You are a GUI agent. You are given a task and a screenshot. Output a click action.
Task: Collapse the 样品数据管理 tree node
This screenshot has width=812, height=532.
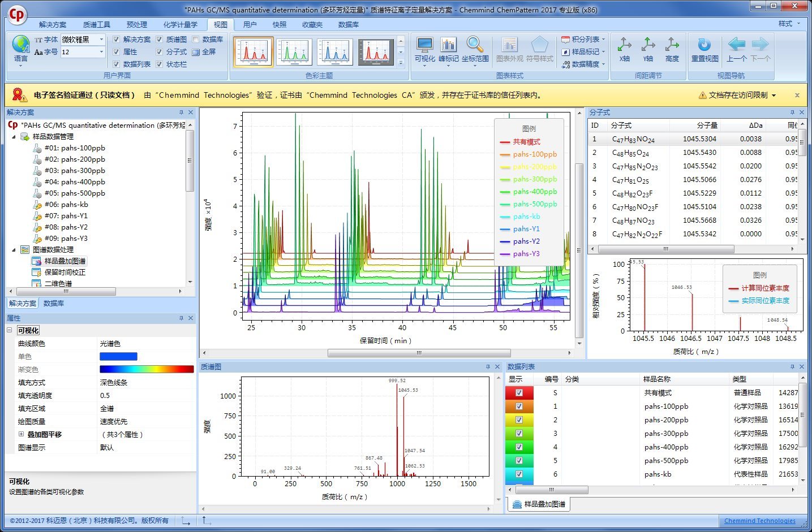click(x=14, y=137)
